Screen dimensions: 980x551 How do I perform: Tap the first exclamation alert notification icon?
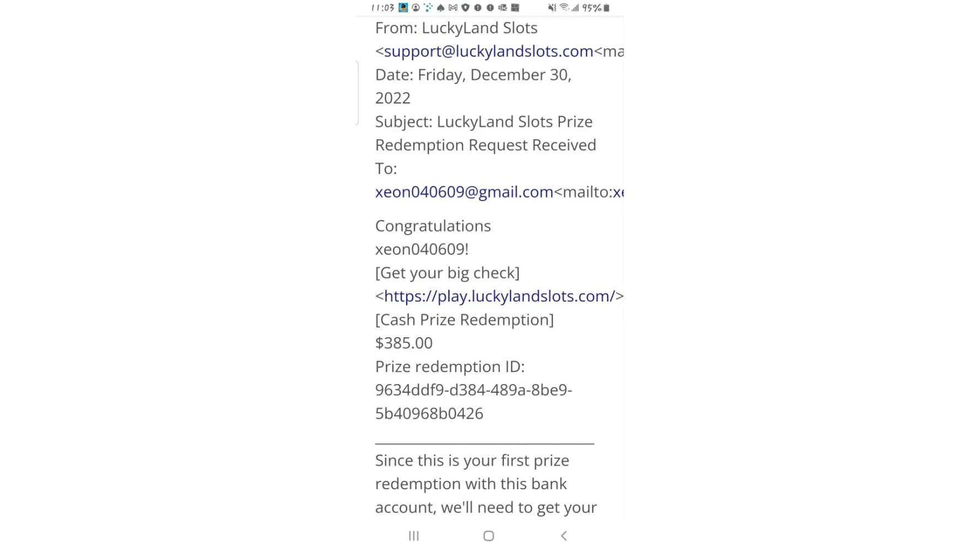pyautogui.click(x=478, y=8)
